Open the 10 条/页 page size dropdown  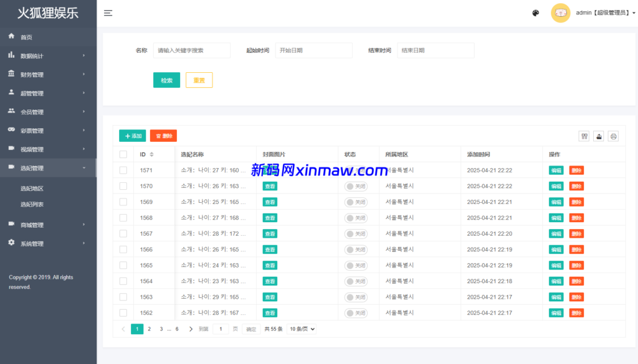pos(302,329)
